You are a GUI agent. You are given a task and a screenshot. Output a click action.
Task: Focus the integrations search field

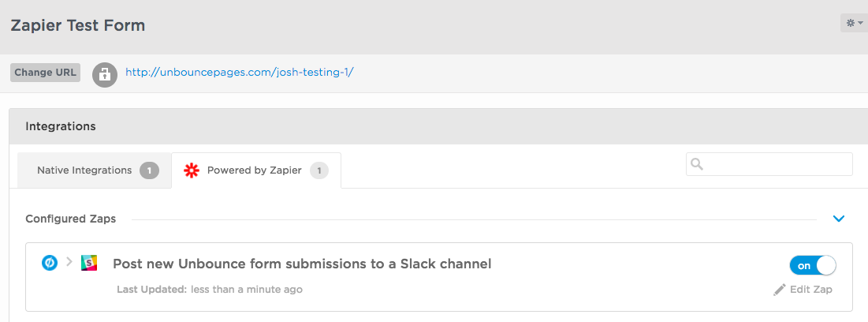(x=769, y=164)
